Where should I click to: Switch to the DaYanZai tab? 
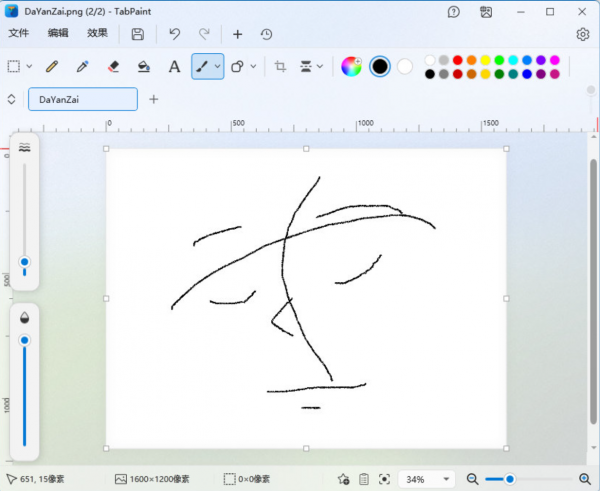[83, 99]
